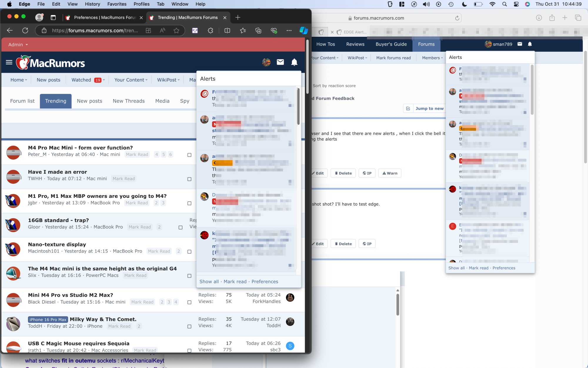
Task: Click Safari share icon
Action: tap(552, 18)
